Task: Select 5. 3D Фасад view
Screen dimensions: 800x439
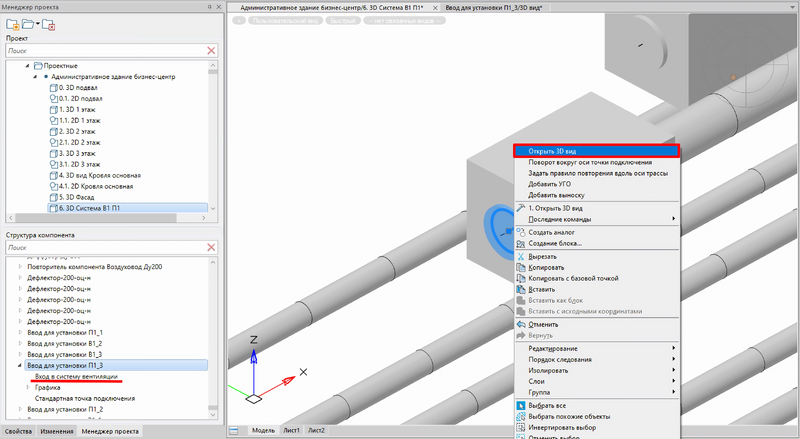Action: (x=72, y=197)
